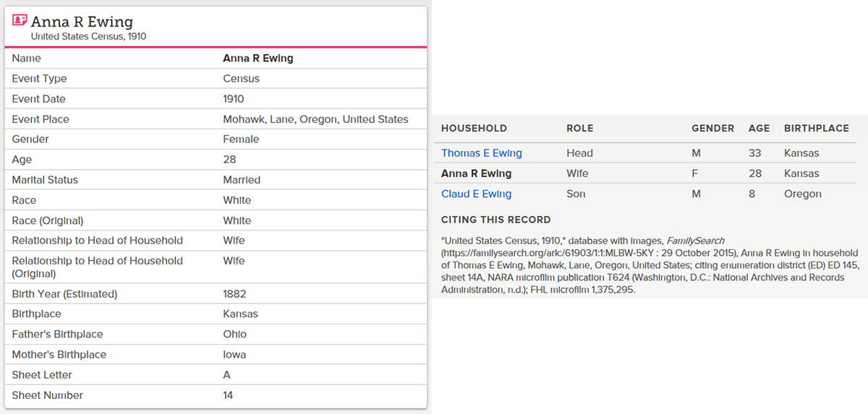Click the GENDER column header

713,128
